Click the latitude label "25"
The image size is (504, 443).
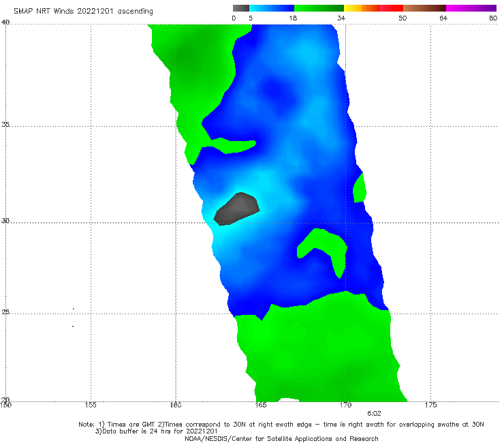click(x=5, y=312)
